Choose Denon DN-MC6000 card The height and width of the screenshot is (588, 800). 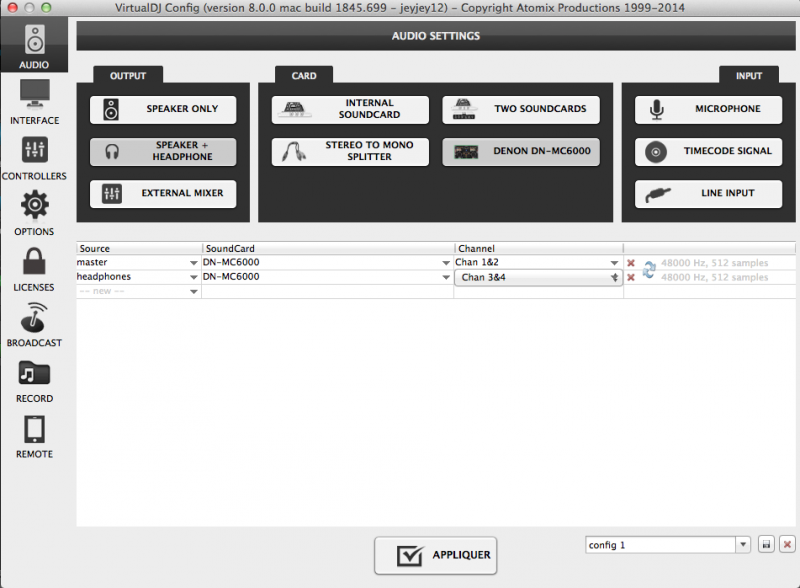(521, 151)
